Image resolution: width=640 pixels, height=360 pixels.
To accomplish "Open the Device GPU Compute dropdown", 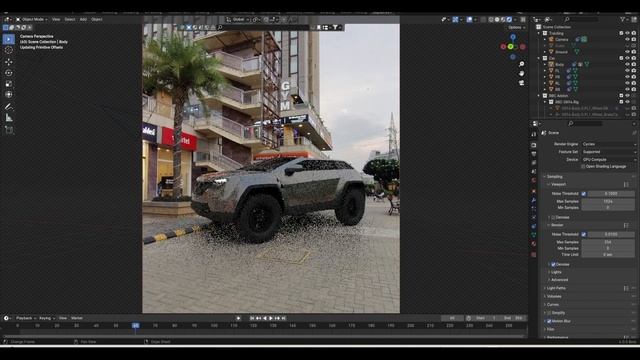I will point(609,160).
